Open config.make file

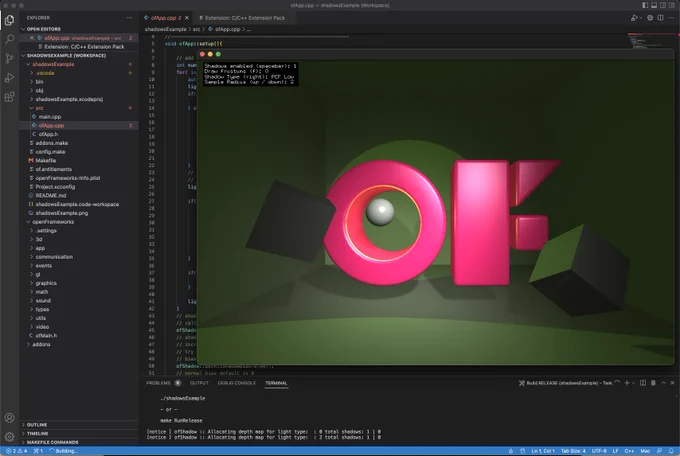[x=50, y=152]
